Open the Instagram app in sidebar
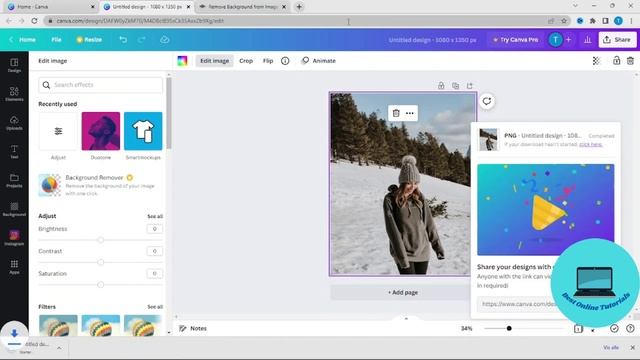This screenshot has width=640, height=360. coord(14,238)
